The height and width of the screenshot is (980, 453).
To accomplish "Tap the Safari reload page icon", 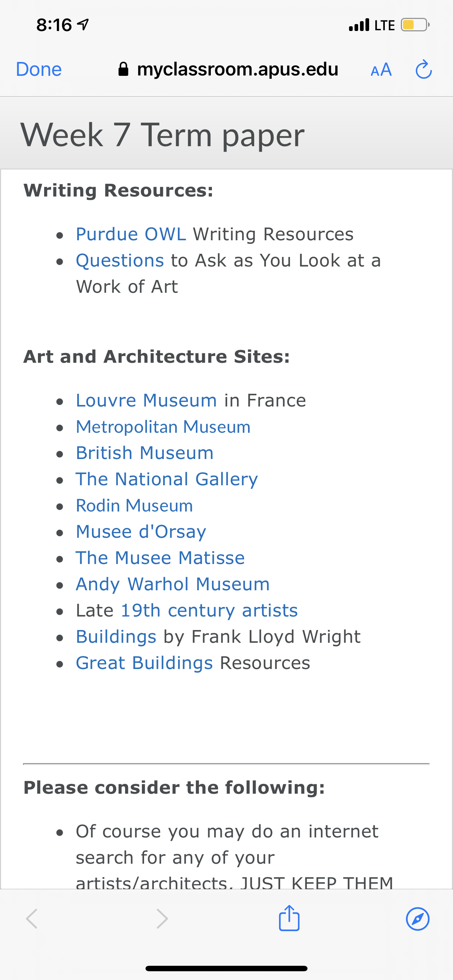I will pyautogui.click(x=423, y=69).
